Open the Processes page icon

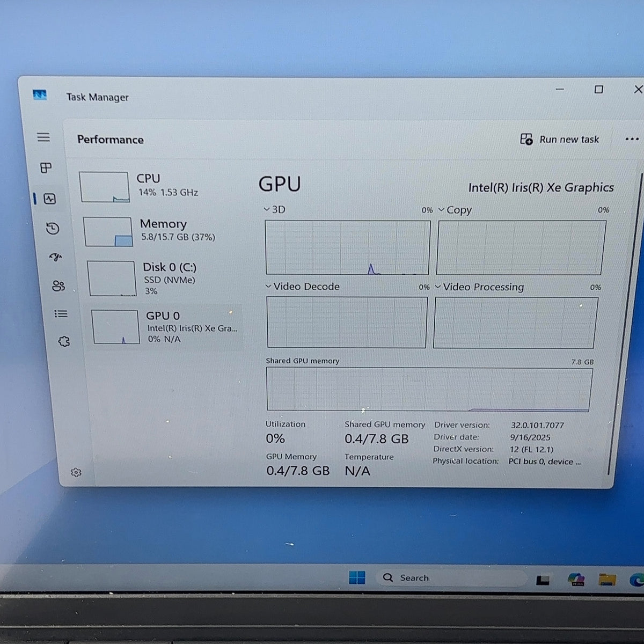(x=46, y=168)
